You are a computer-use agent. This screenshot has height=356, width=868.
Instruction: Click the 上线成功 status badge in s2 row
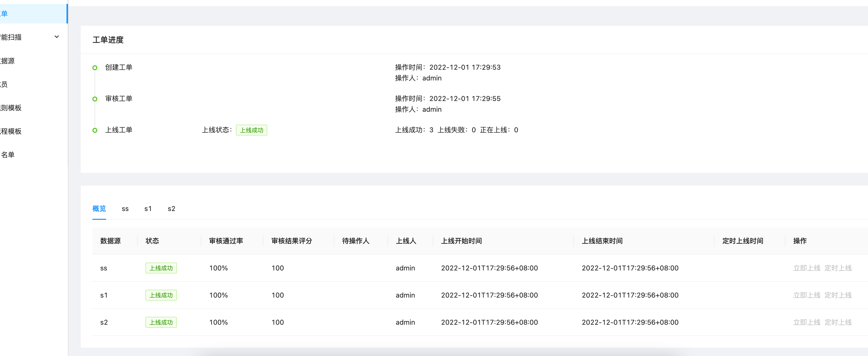(161, 322)
